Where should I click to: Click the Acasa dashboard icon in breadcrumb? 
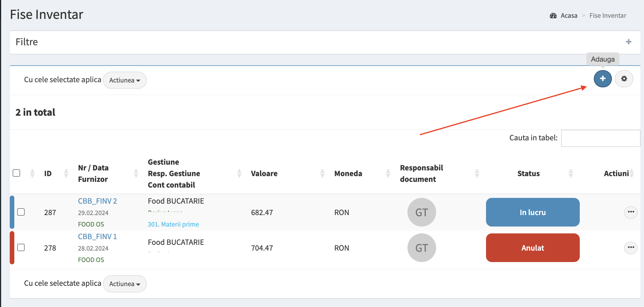pyautogui.click(x=553, y=16)
